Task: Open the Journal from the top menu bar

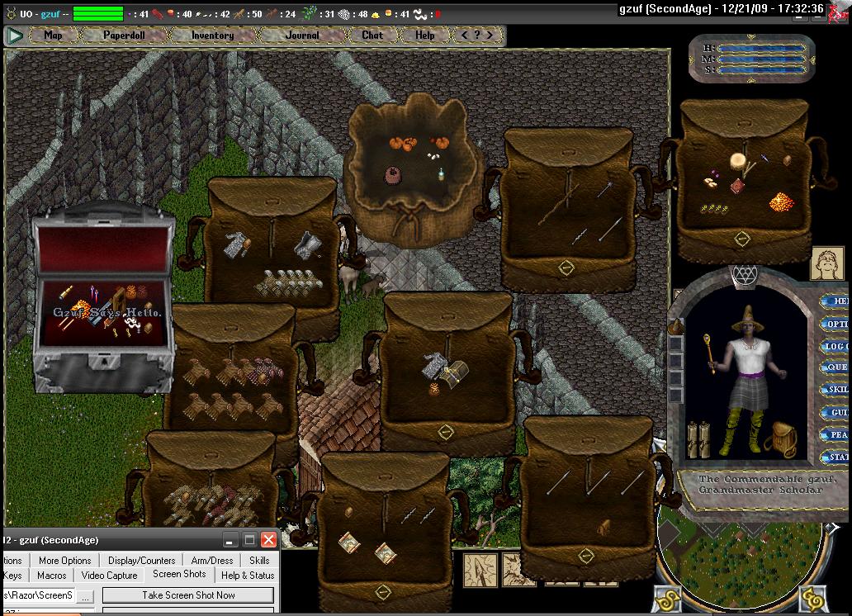Action: [x=301, y=36]
